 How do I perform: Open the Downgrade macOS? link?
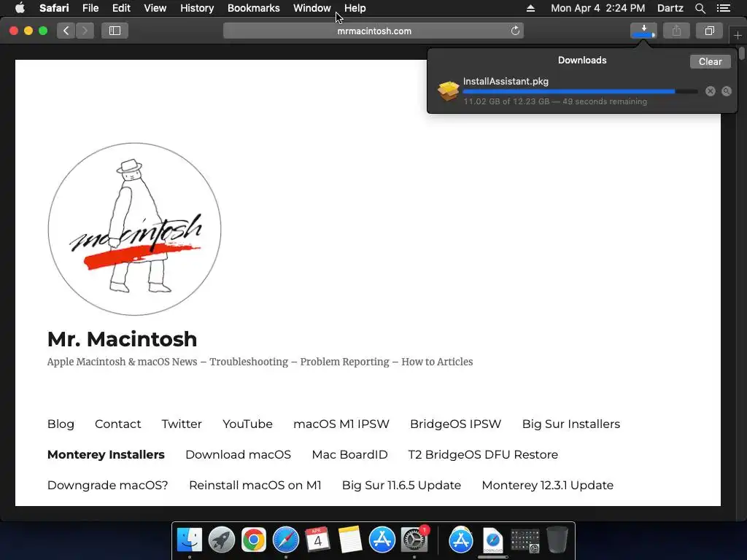click(108, 485)
